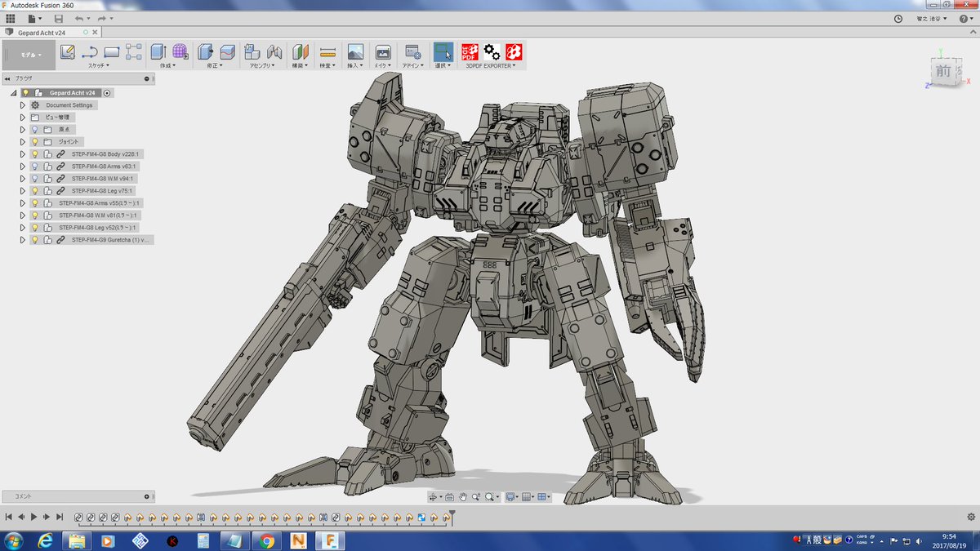Image resolution: width=980 pixels, height=551 pixels.
Task: Expand STEP-FM4-G8 Body v228:1 node
Action: click(x=23, y=154)
